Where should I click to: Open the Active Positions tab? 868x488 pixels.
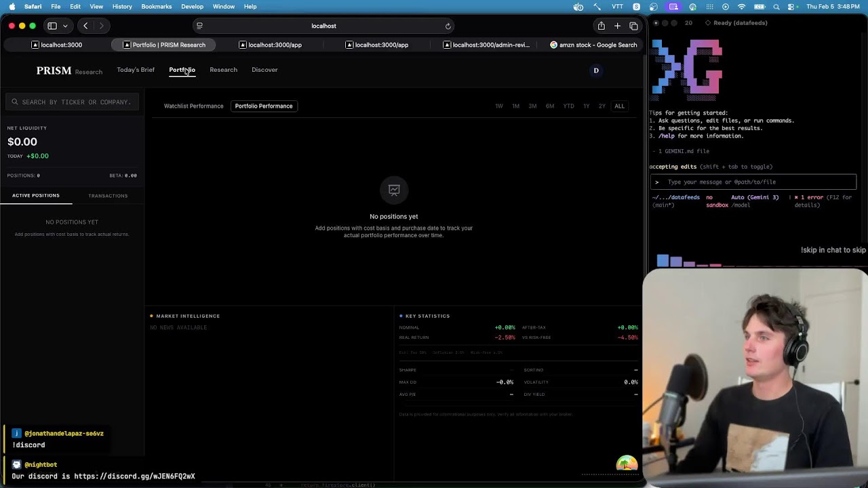[36, 195]
